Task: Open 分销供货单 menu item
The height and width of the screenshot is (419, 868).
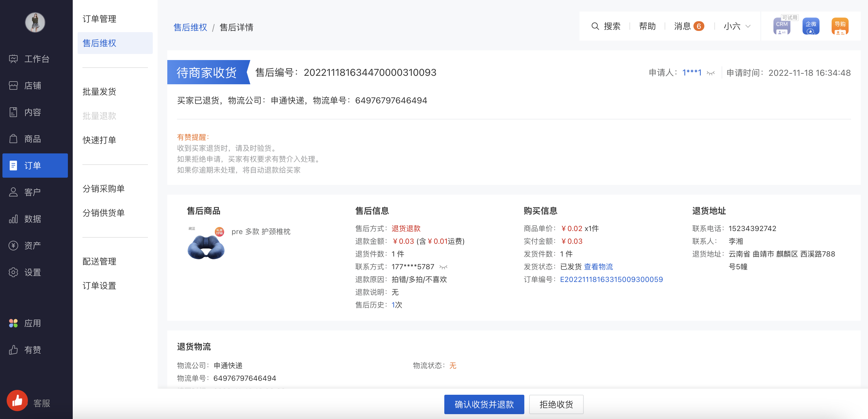Action: pos(104,213)
